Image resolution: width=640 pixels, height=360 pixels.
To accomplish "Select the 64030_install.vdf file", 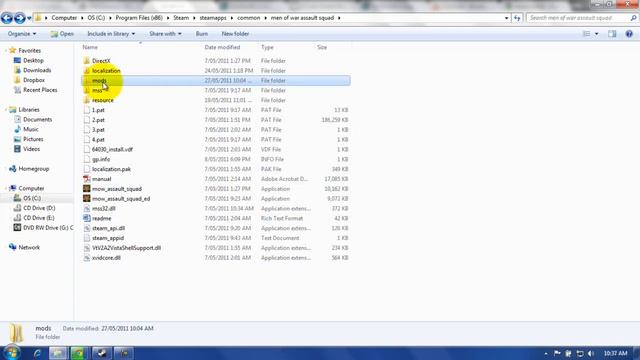I will click(x=112, y=149).
